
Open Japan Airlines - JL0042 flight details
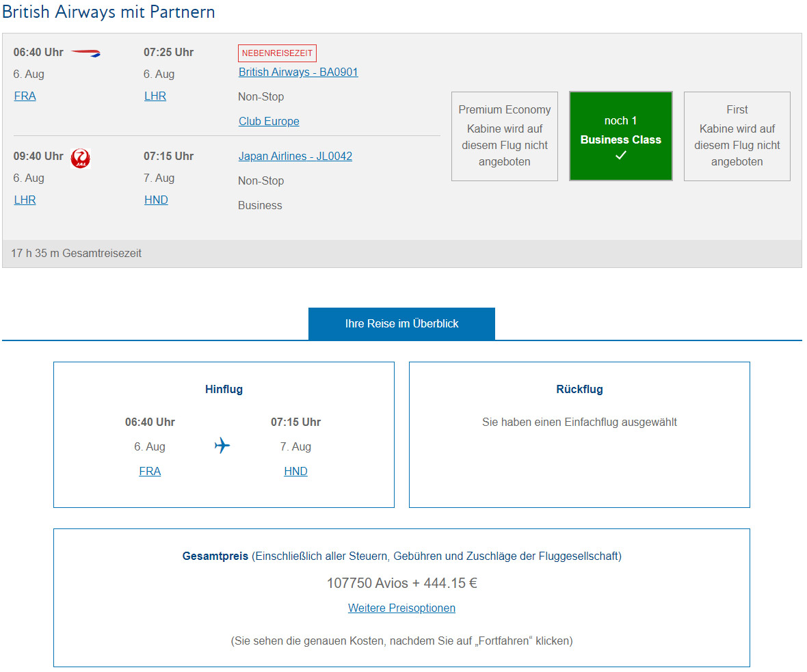[295, 156]
